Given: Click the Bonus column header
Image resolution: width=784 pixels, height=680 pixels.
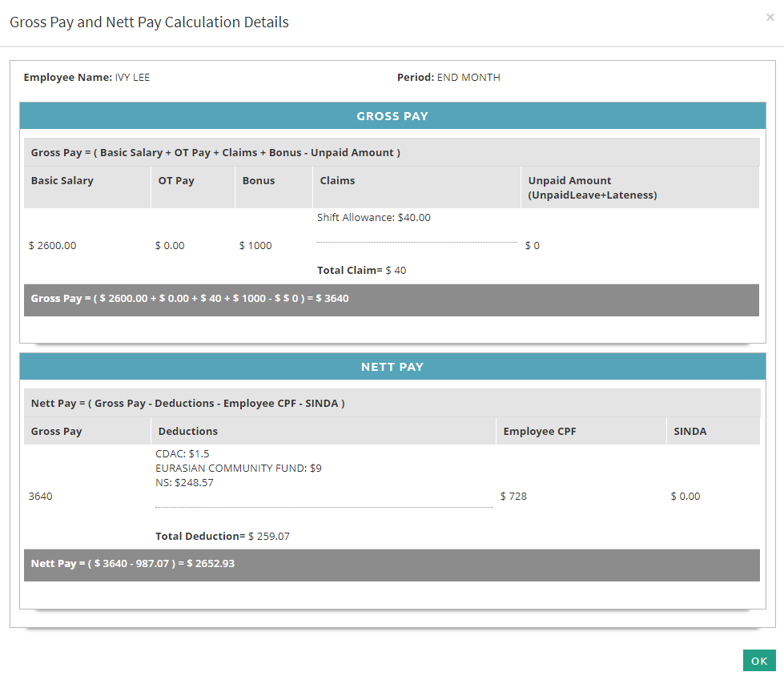Looking at the screenshot, I should point(259,181).
